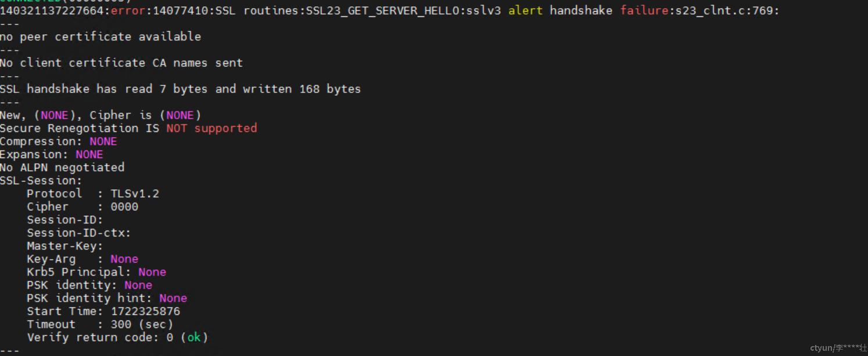Image resolution: width=868 pixels, height=356 pixels.
Task: Click the TLSv1.2 protocol value
Action: tap(135, 193)
